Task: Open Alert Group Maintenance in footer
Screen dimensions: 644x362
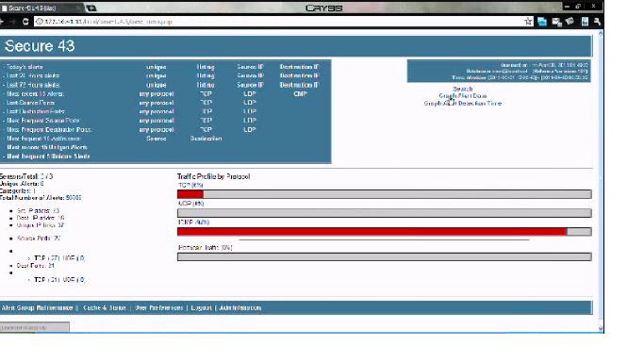Action: click(37, 308)
